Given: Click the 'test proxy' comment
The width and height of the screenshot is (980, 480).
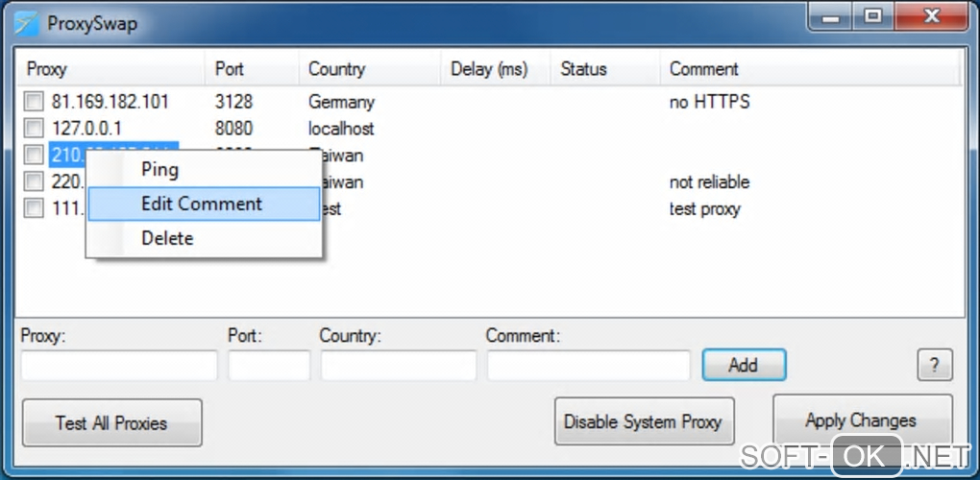Looking at the screenshot, I should pos(705,209).
